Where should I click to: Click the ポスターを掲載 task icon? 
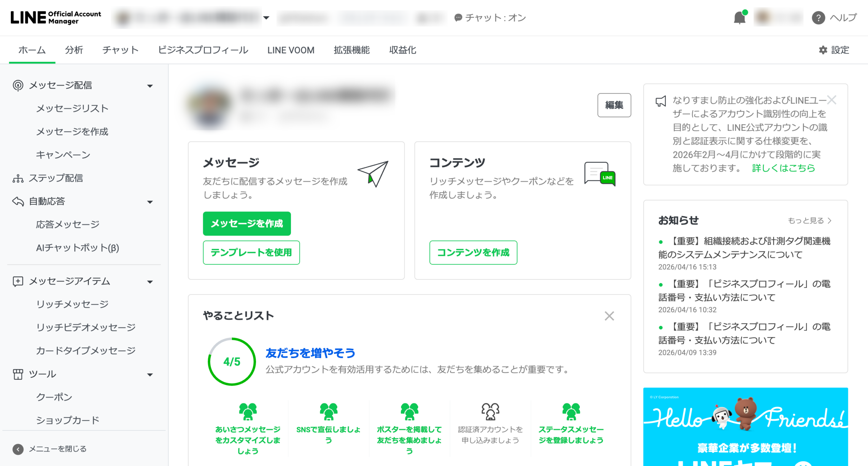coord(409,411)
